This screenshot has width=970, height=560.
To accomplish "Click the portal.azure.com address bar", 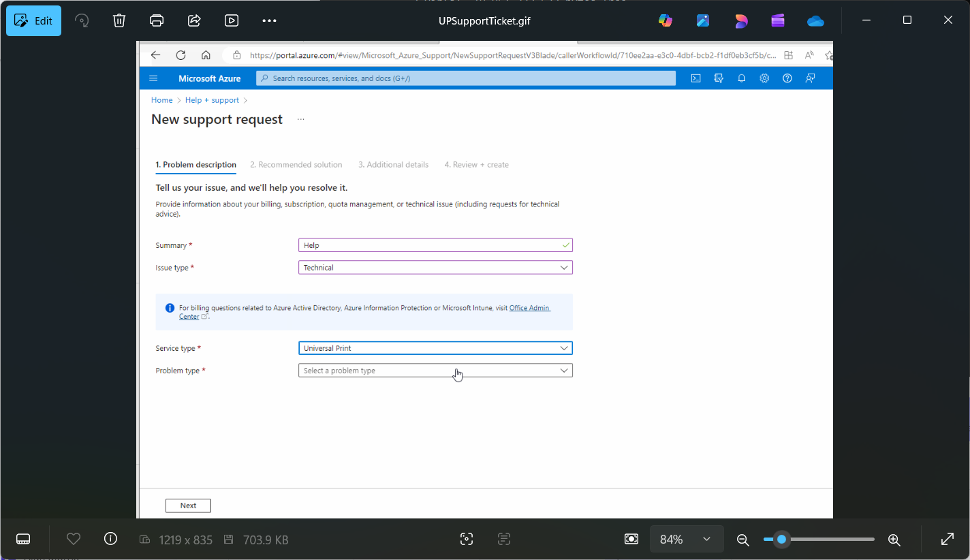I will point(512,55).
